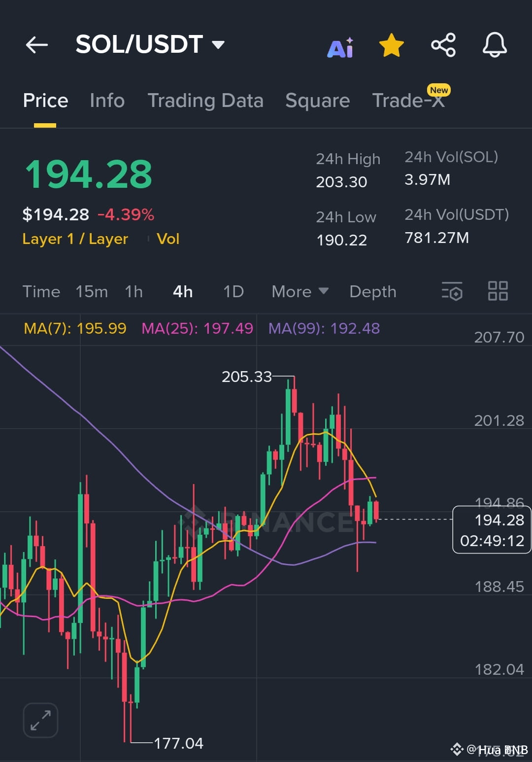Tap the 24h Low value 190.22

tap(341, 240)
